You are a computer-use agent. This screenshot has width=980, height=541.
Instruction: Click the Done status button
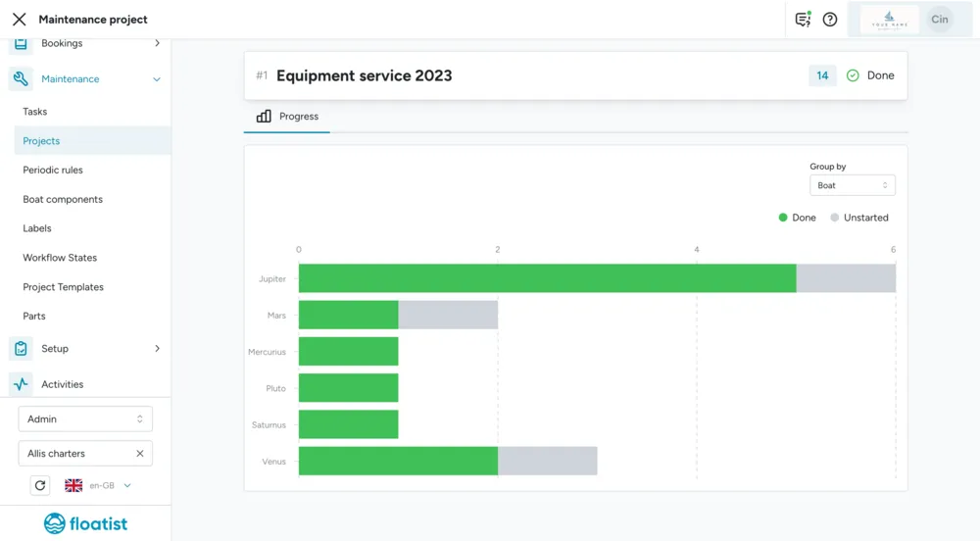pos(870,75)
